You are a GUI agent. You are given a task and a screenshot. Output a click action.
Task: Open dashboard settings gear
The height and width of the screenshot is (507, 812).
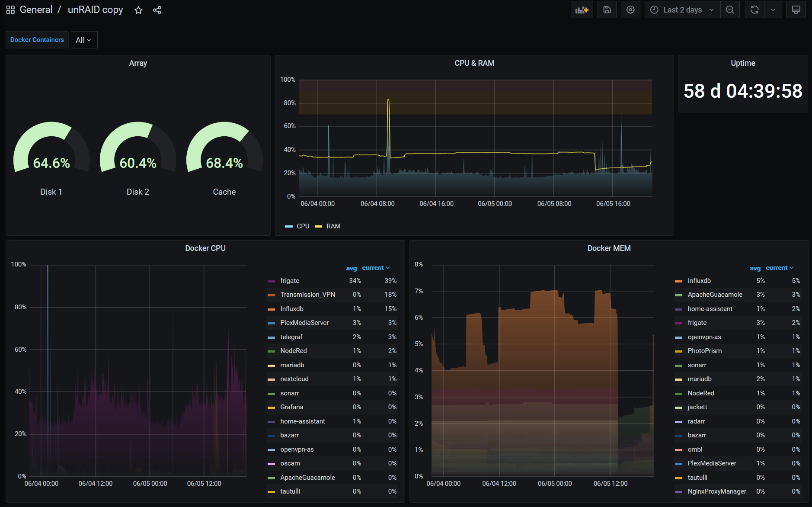630,10
